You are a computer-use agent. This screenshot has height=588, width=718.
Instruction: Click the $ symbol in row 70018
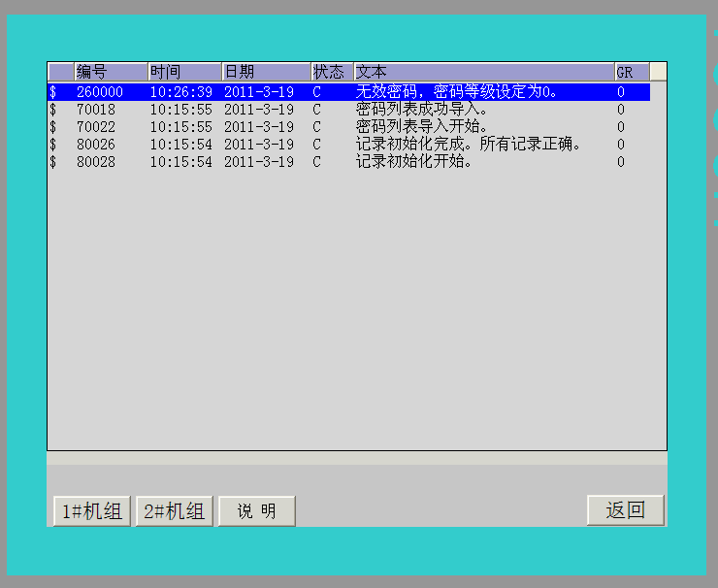[x=53, y=110]
